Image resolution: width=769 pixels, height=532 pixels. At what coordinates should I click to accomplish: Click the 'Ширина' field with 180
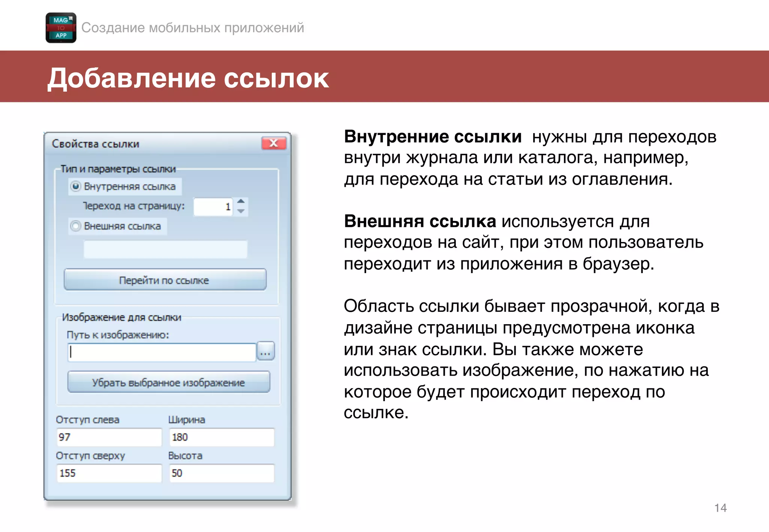[222, 437]
